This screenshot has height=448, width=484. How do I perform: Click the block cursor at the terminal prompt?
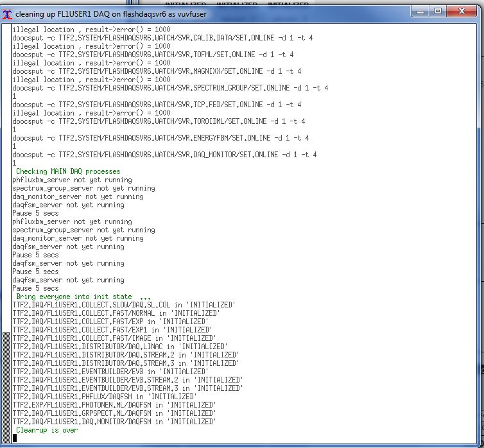[15, 438]
